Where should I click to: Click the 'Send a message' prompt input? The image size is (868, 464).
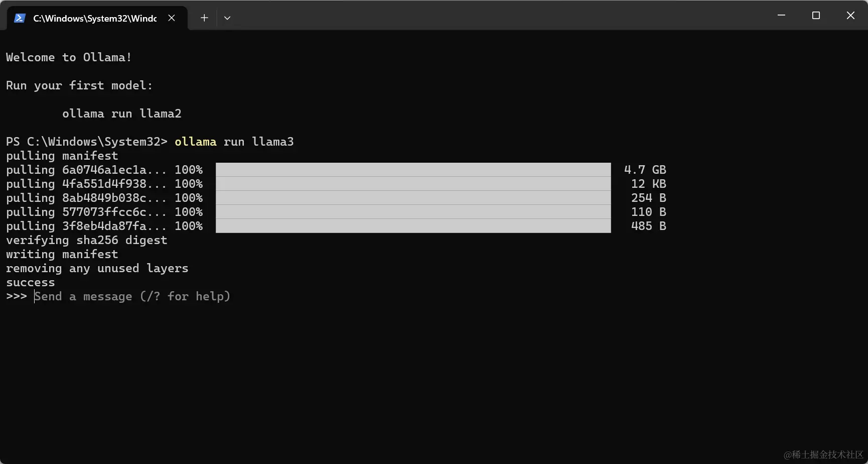pyautogui.click(x=132, y=296)
